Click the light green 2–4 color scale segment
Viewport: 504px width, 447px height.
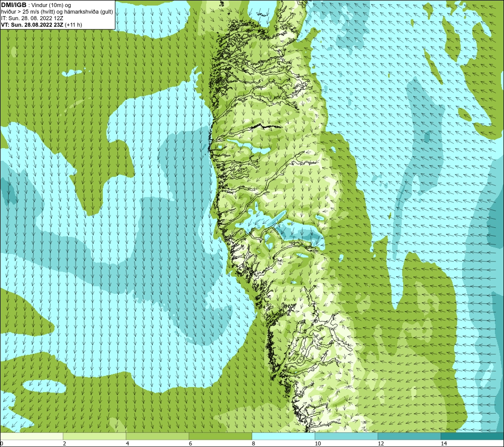94,436
